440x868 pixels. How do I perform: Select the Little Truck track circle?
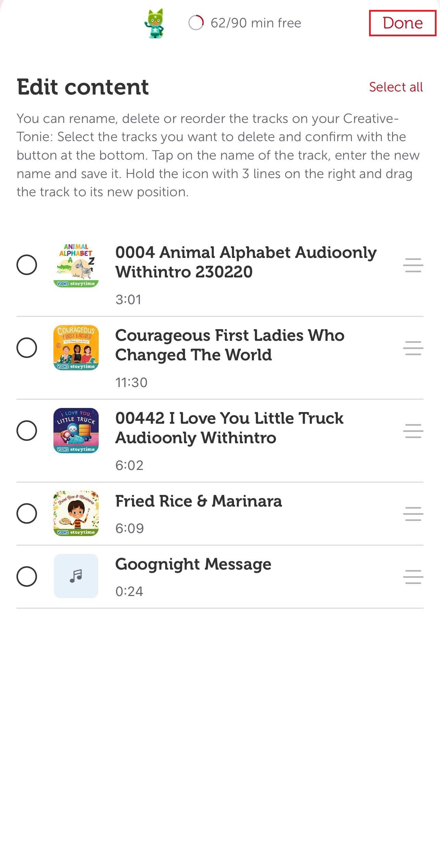(x=27, y=431)
